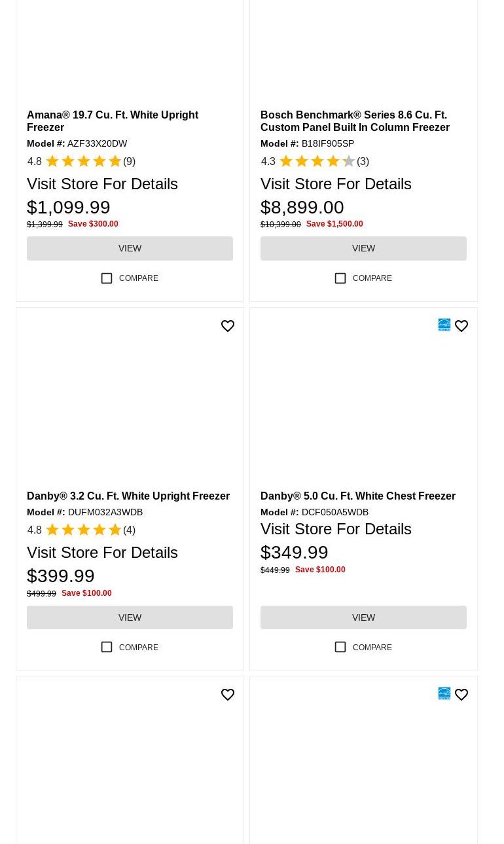Open Bosch freezer 4.3 star rating reviews
This screenshot has height=844, width=504.
pos(316,161)
